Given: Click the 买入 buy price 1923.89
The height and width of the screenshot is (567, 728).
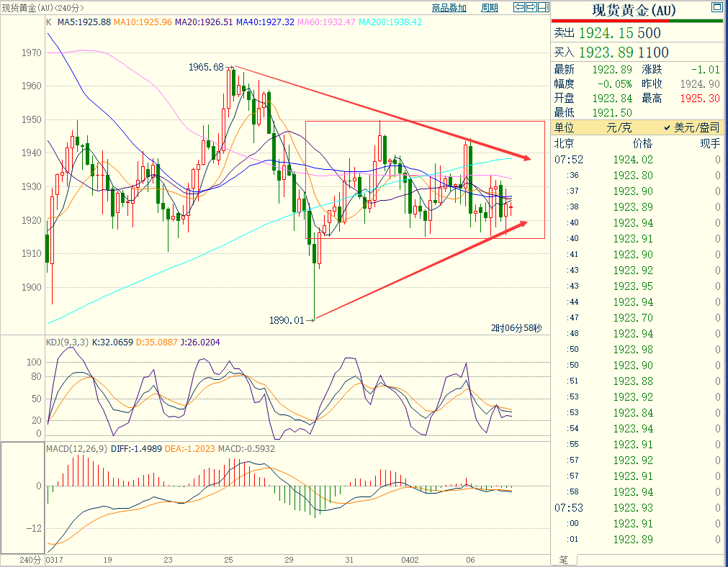Looking at the screenshot, I should coord(613,53).
